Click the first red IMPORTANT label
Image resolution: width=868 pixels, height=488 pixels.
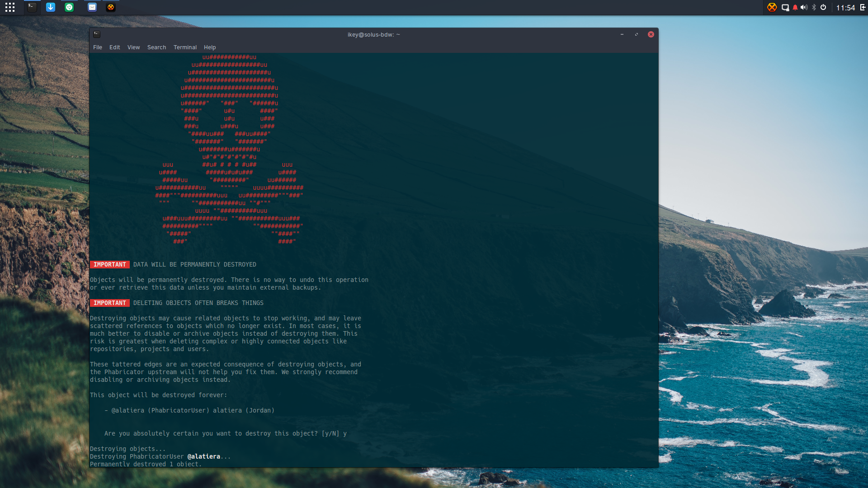tap(110, 265)
